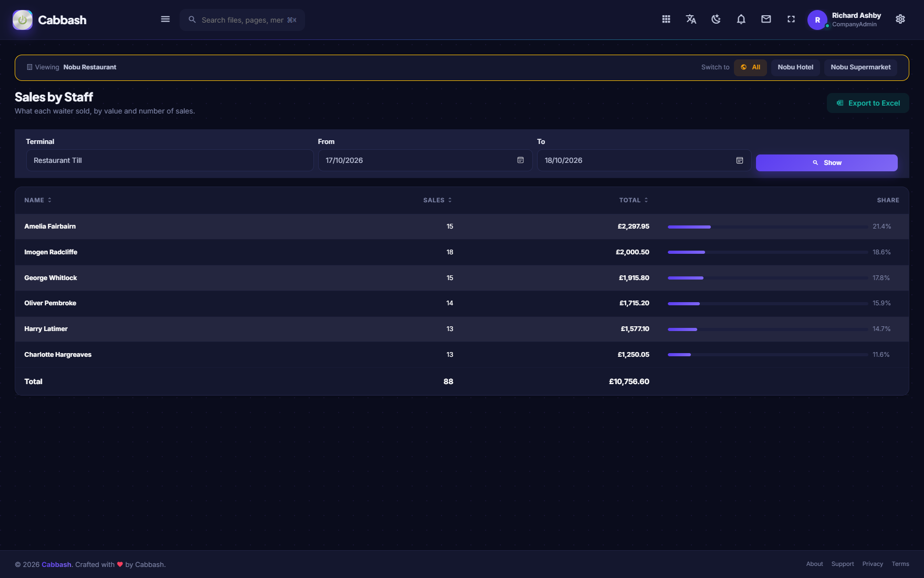Click the Richard Ashby avatar
Image resolution: width=924 pixels, height=578 pixels.
817,20
